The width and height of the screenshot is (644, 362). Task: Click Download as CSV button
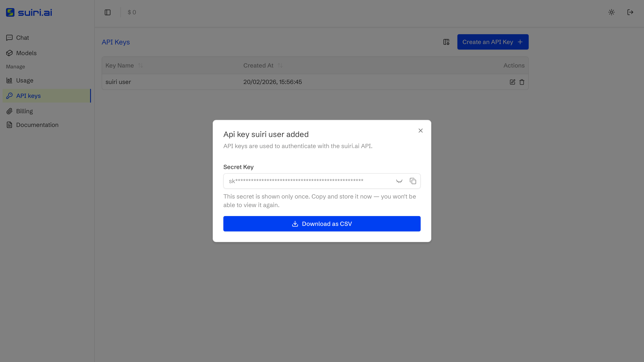click(322, 224)
